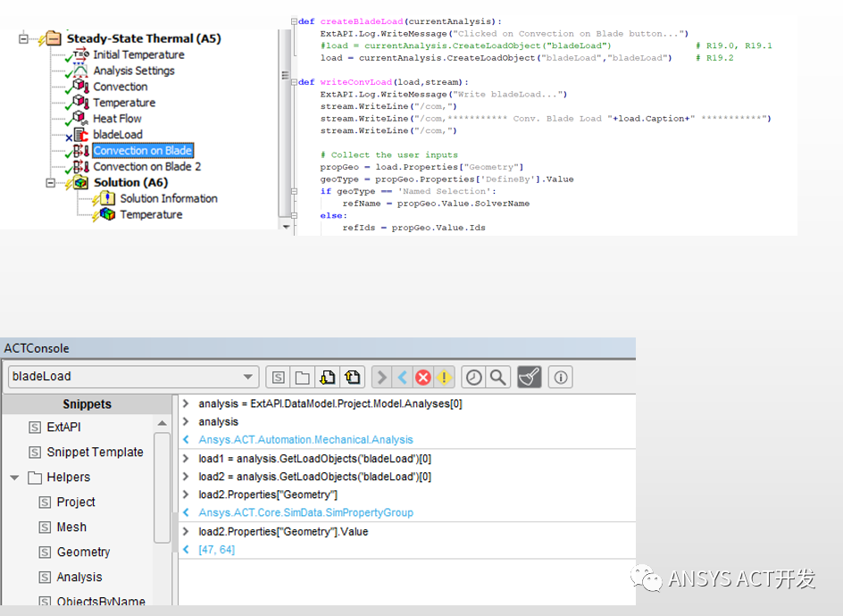Select Convection tree item
Screen dimensions: 843x616
(120, 87)
